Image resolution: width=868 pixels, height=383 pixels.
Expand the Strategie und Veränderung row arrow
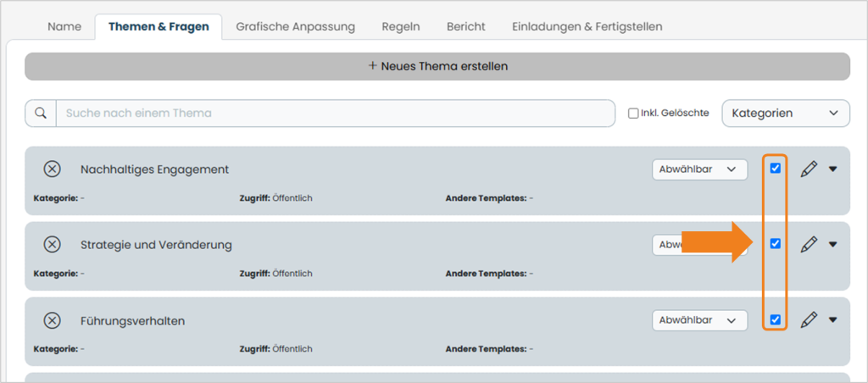click(x=832, y=244)
